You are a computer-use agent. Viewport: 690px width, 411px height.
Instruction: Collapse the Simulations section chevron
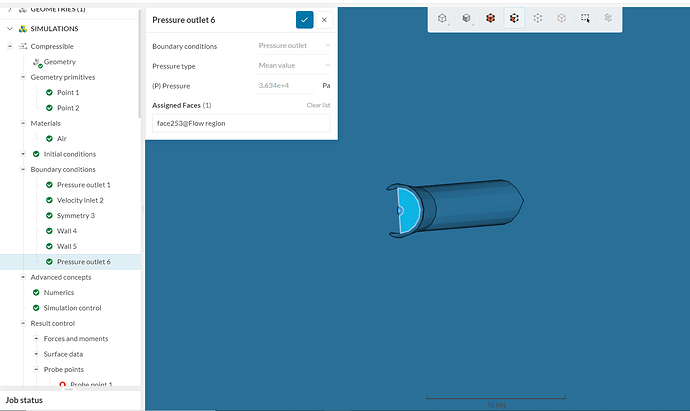10,29
